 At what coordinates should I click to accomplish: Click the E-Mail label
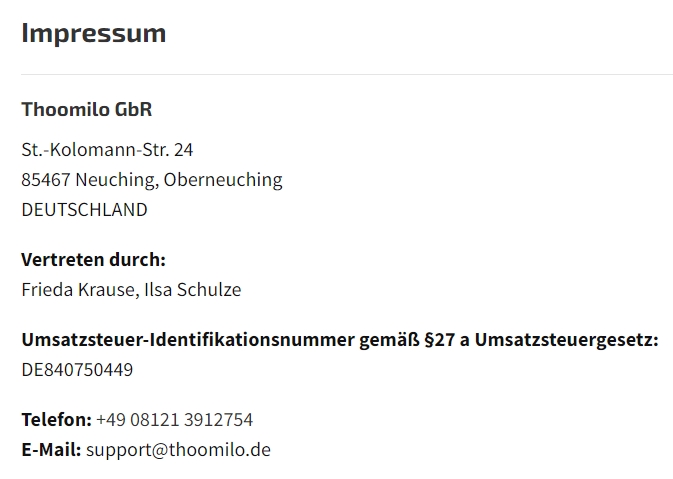(x=51, y=450)
